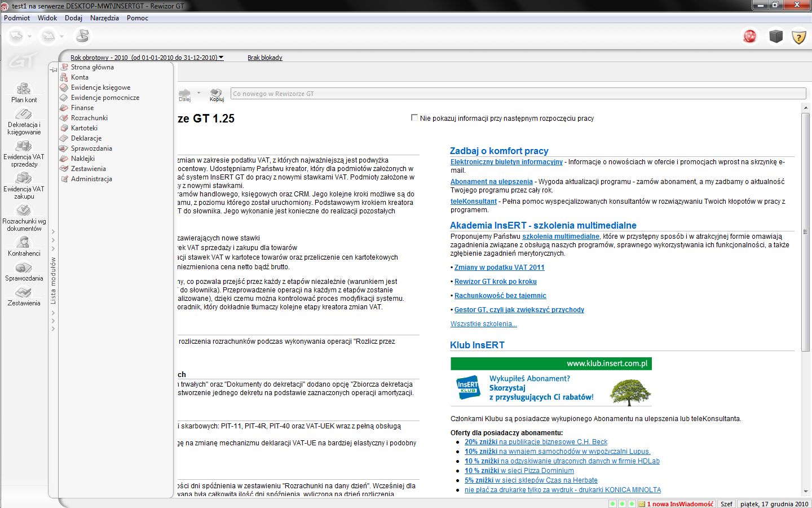Open the Dodaj menu
The height and width of the screenshot is (508, 812).
click(73, 18)
